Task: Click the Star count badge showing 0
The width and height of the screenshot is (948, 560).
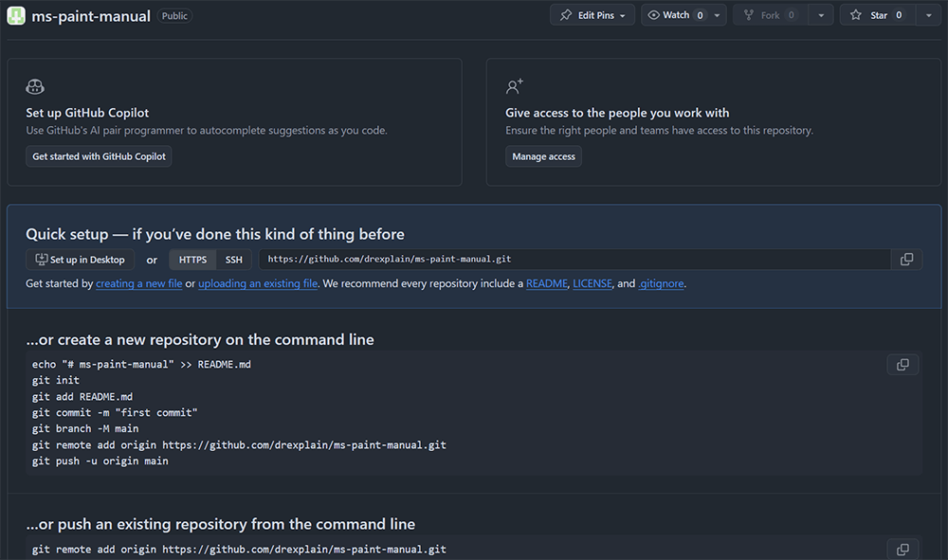Action: click(x=899, y=15)
